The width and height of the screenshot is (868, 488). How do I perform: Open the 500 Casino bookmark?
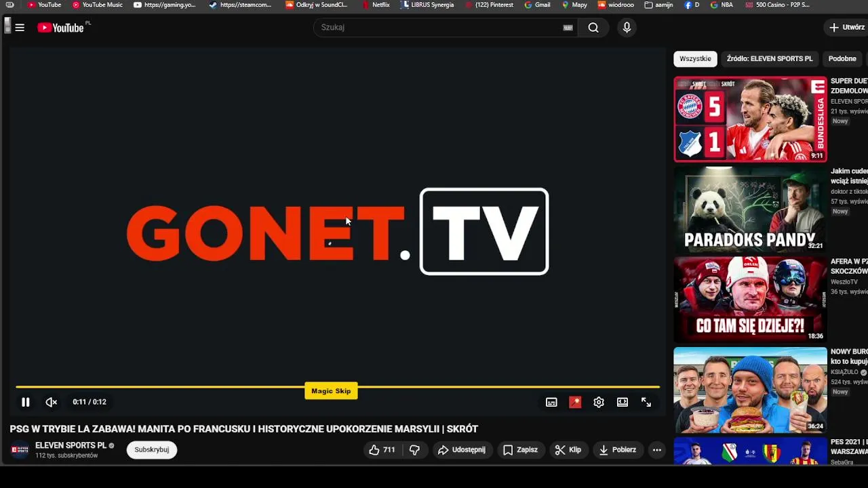[x=777, y=5]
